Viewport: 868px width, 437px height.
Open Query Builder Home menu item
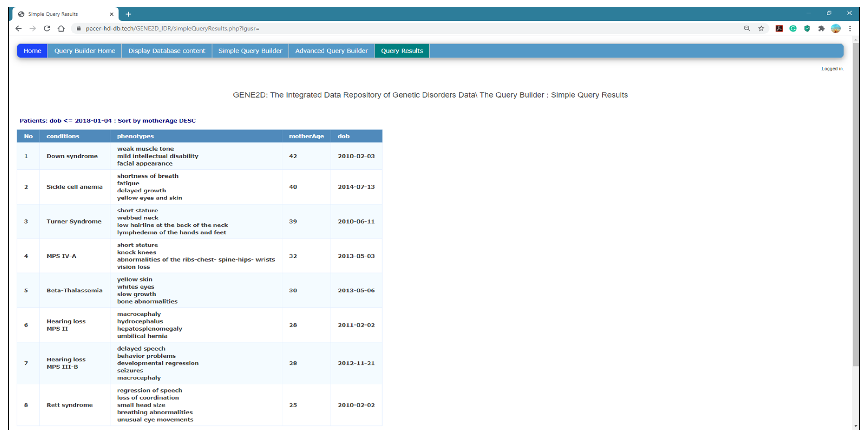(x=85, y=51)
